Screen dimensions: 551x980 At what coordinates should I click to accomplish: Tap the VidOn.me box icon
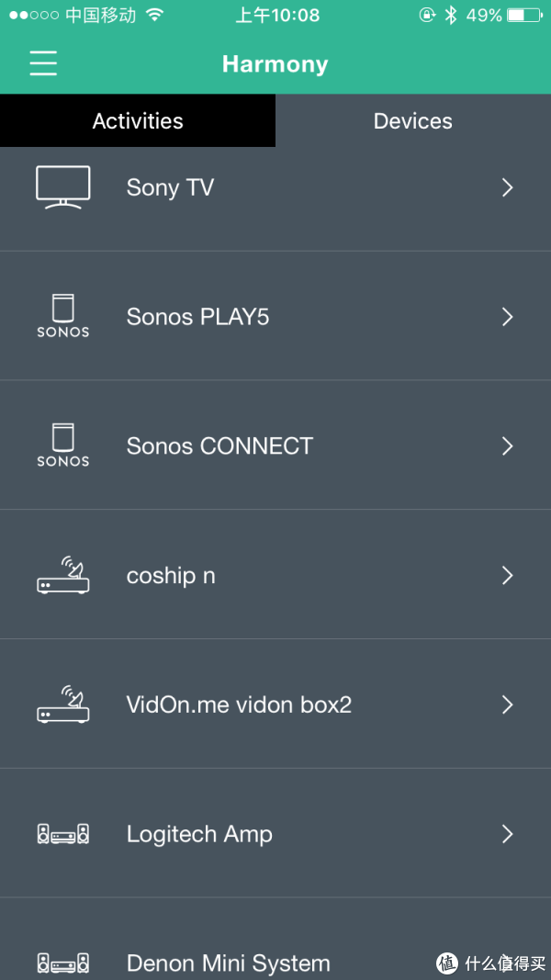pyautogui.click(x=62, y=704)
